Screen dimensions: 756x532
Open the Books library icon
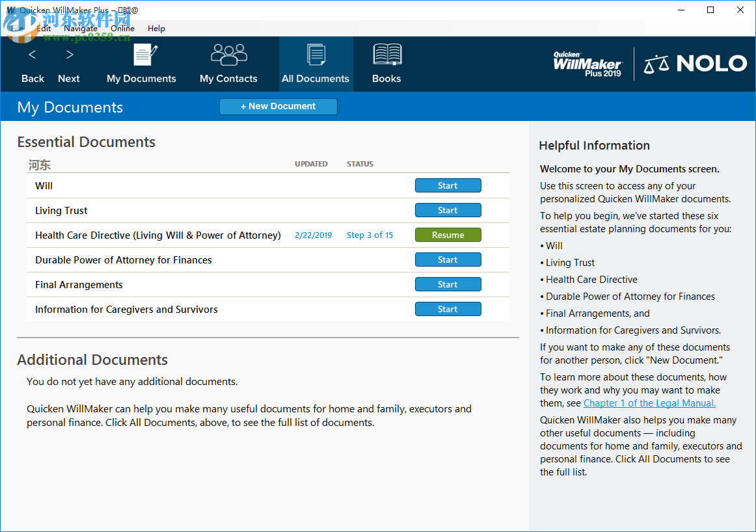point(386,63)
